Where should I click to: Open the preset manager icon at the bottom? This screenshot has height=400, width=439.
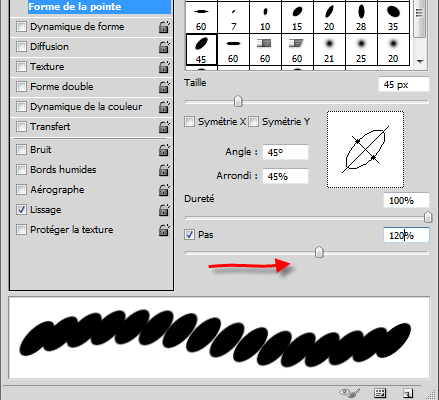[x=380, y=393]
